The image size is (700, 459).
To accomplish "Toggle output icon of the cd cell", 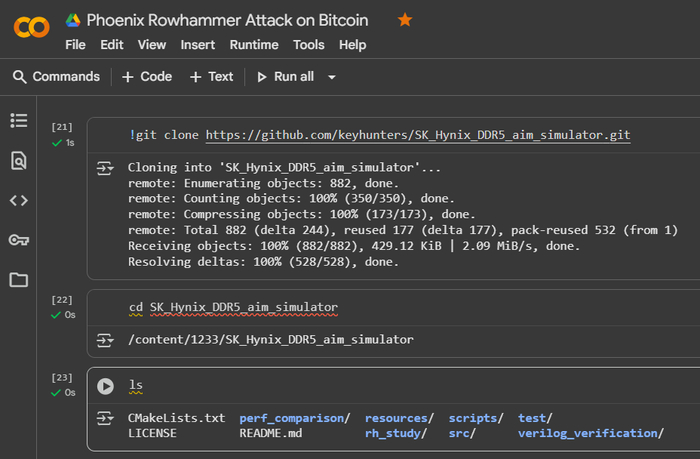I will pyautogui.click(x=104, y=340).
